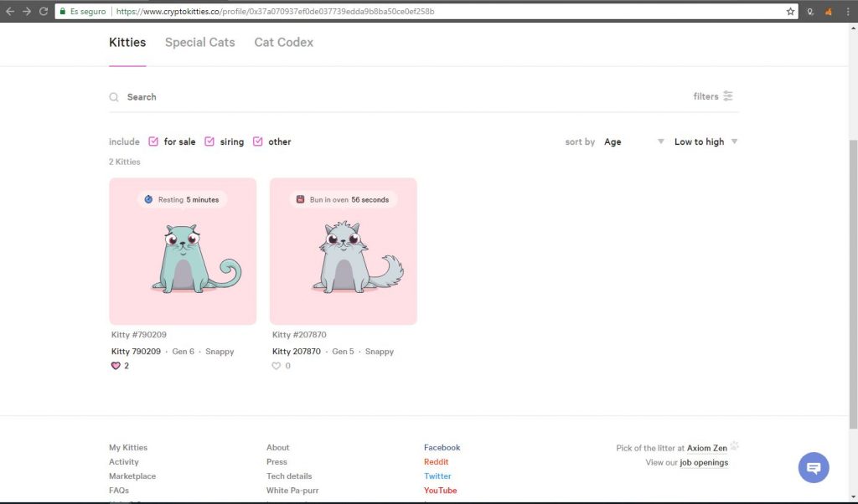Image resolution: width=858 pixels, height=504 pixels.
Task: Click the scrollbar down arrow
Action: click(x=853, y=497)
